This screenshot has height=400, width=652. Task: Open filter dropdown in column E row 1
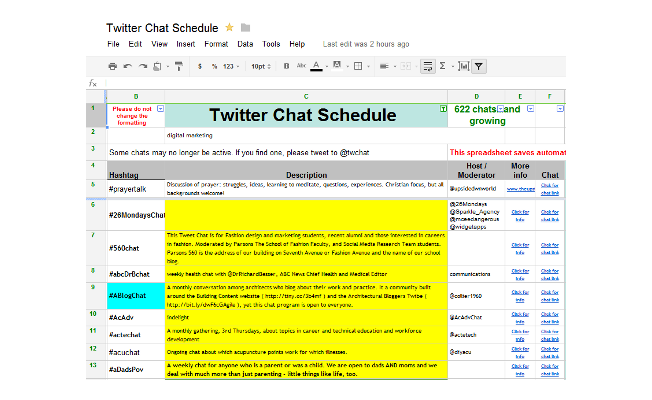coord(530,109)
